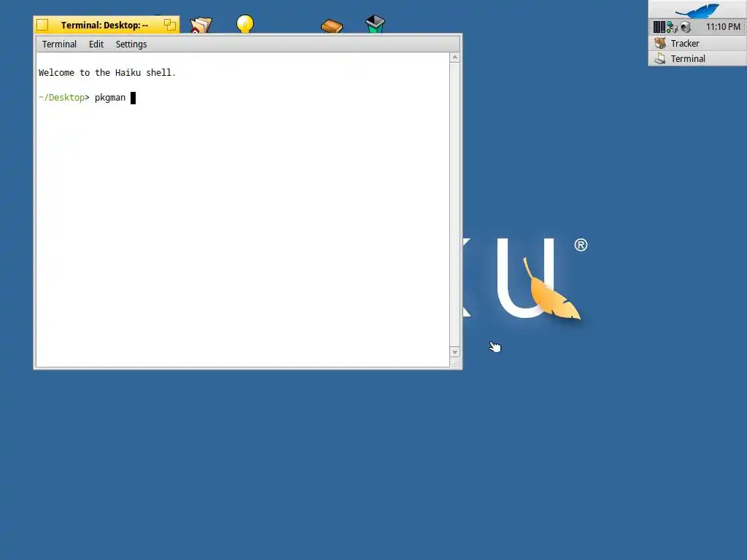Click the Terminal icon in the Deskbar

click(659, 58)
